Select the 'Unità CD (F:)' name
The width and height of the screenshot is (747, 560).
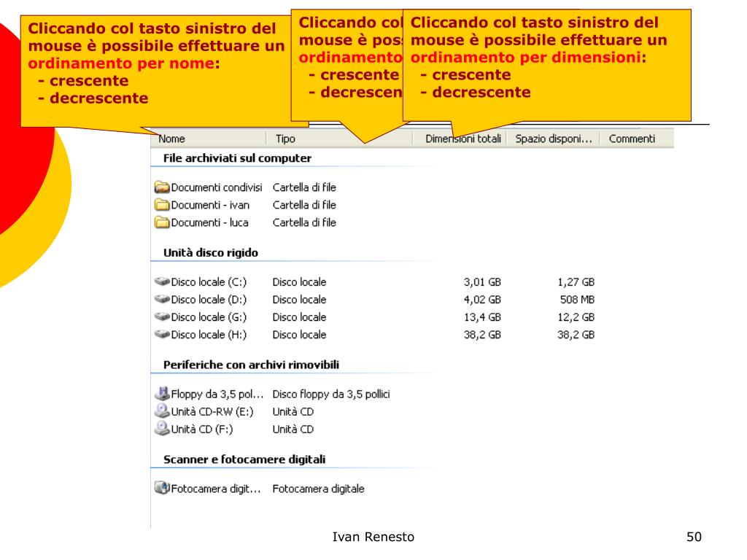(202, 429)
